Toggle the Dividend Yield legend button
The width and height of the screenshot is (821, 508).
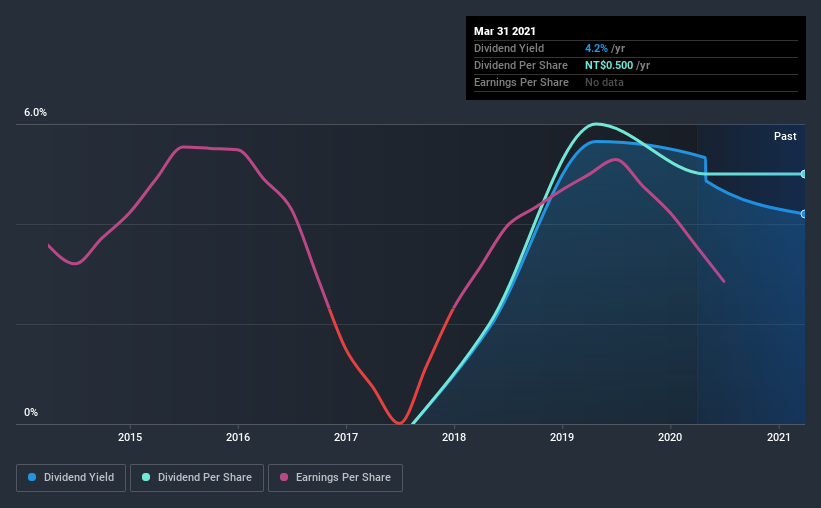71,478
